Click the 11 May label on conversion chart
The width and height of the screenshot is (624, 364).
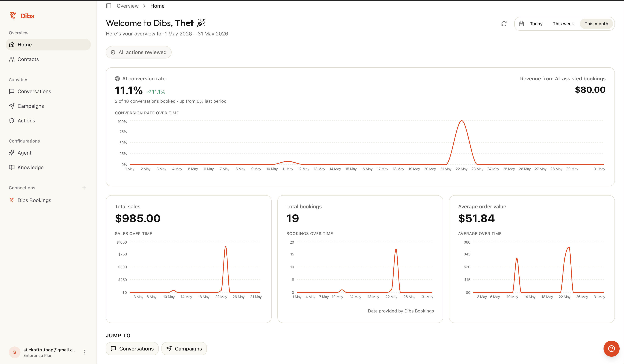288,169
